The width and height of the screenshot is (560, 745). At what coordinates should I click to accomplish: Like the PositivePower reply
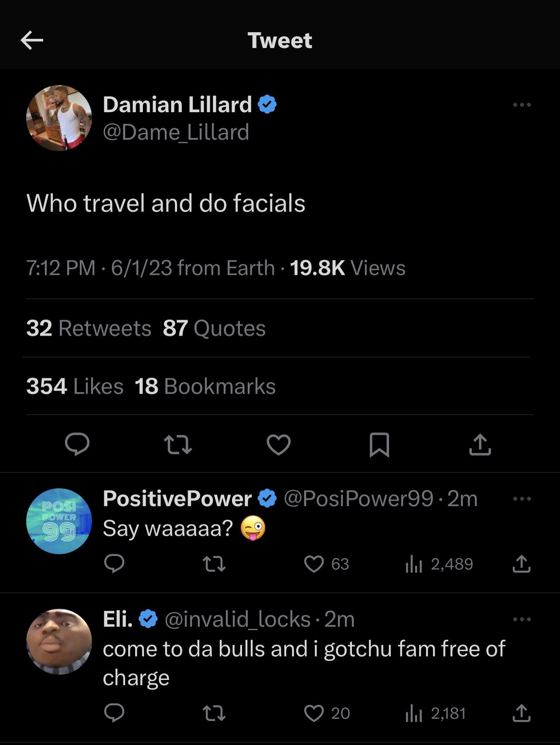314,564
